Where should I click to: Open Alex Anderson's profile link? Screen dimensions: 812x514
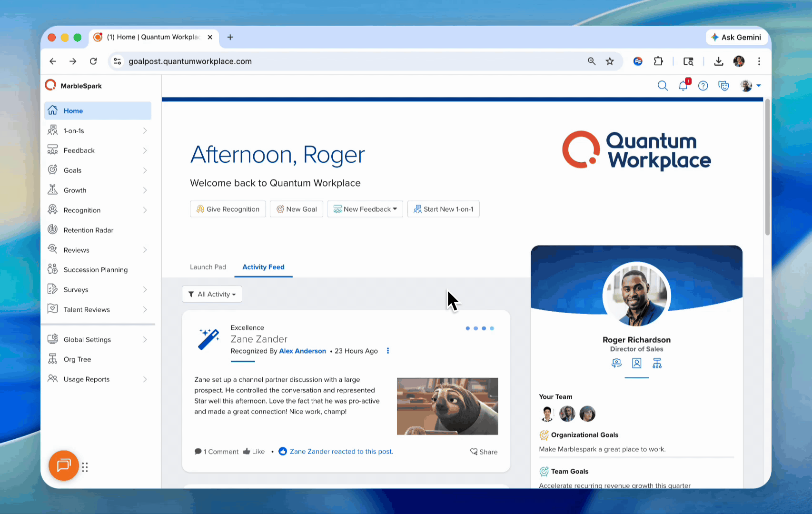(x=302, y=351)
